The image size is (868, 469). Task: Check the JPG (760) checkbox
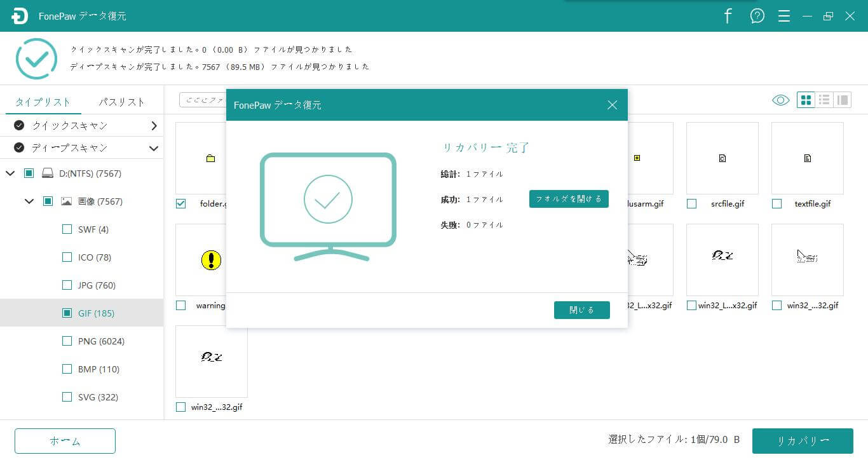point(67,285)
